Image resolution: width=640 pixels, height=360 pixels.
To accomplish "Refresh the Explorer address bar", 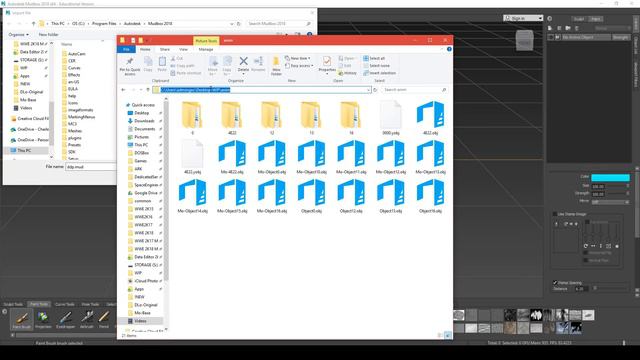I will [x=375, y=90].
